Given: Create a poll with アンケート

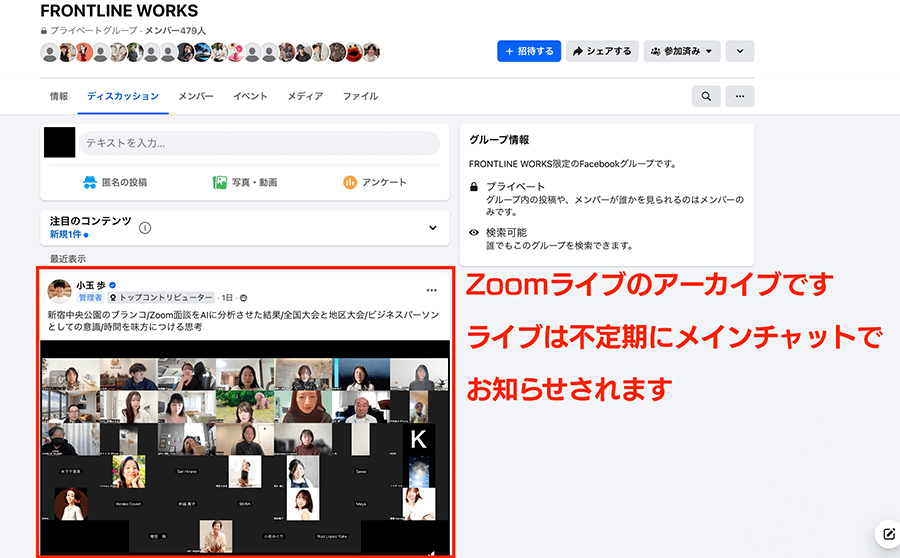Looking at the screenshot, I should [375, 182].
